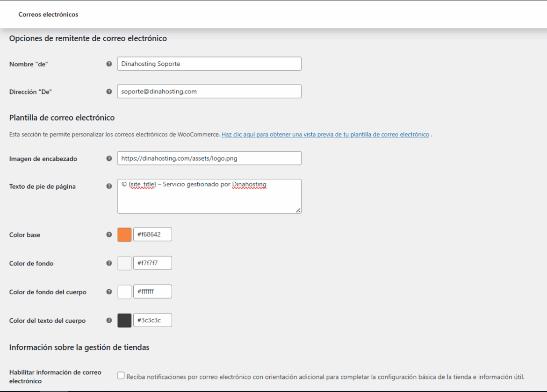
Task: Select the Correos electrónicos tab
Action: [48, 14]
